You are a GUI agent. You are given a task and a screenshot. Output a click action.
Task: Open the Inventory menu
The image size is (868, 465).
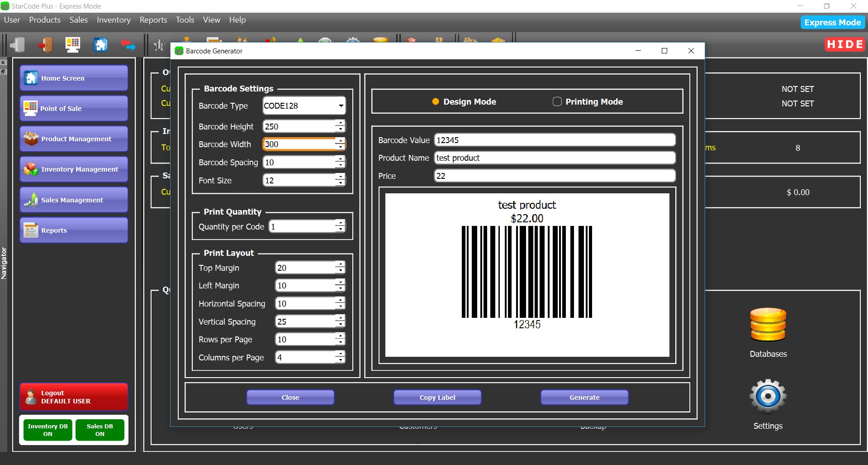click(x=113, y=20)
